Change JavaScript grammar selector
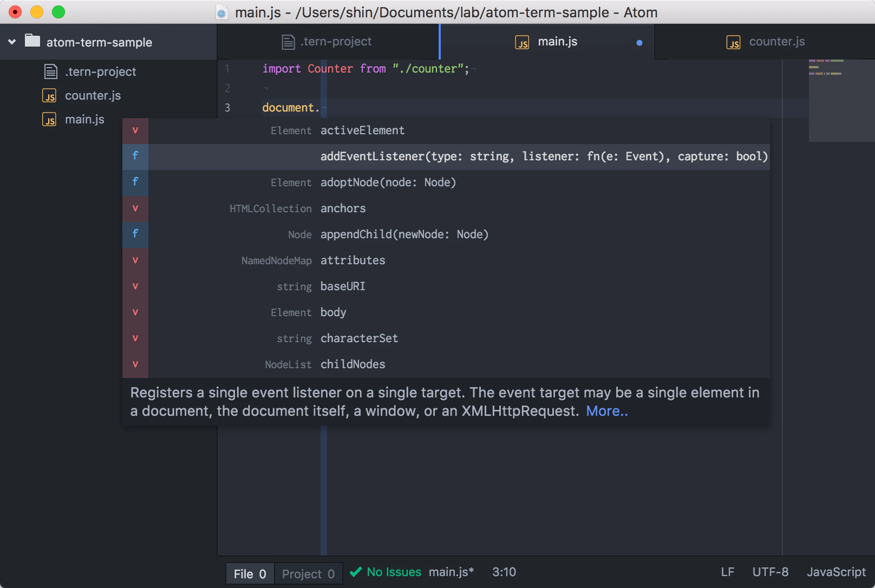The width and height of the screenshot is (875, 588). click(837, 572)
